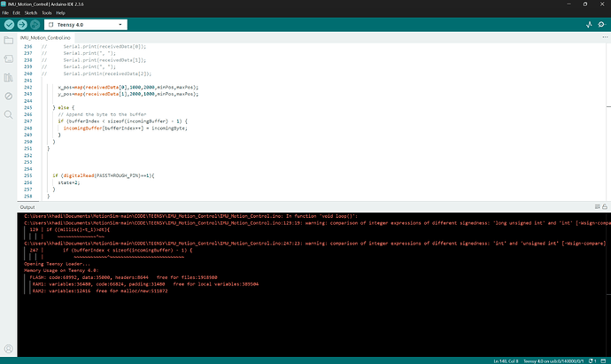This screenshot has height=364, width=611.
Task: Minimize the Arduino IDE window
Action: point(568,4)
